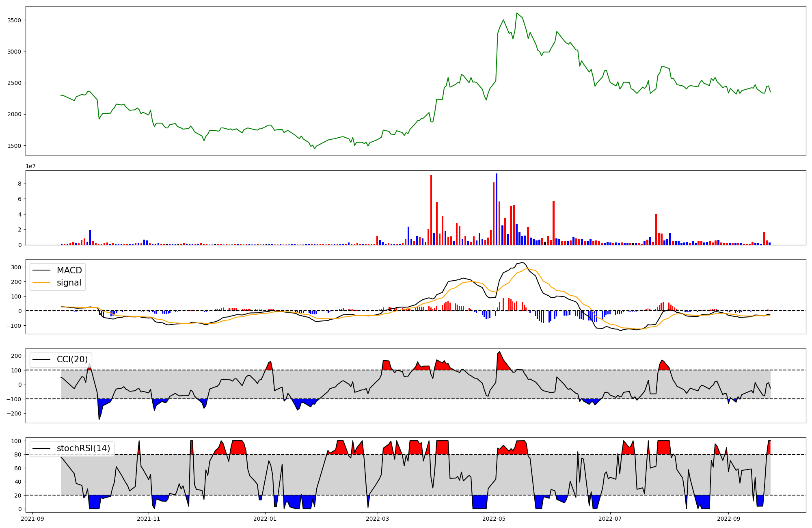
Task: Click the 200 tick on CCI axis
Action: click(16, 356)
